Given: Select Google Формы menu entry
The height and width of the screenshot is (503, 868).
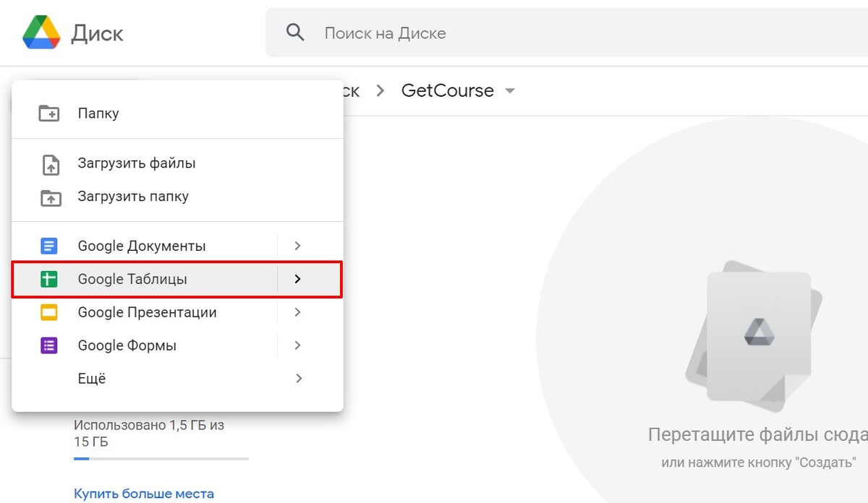Looking at the screenshot, I should 177,345.
